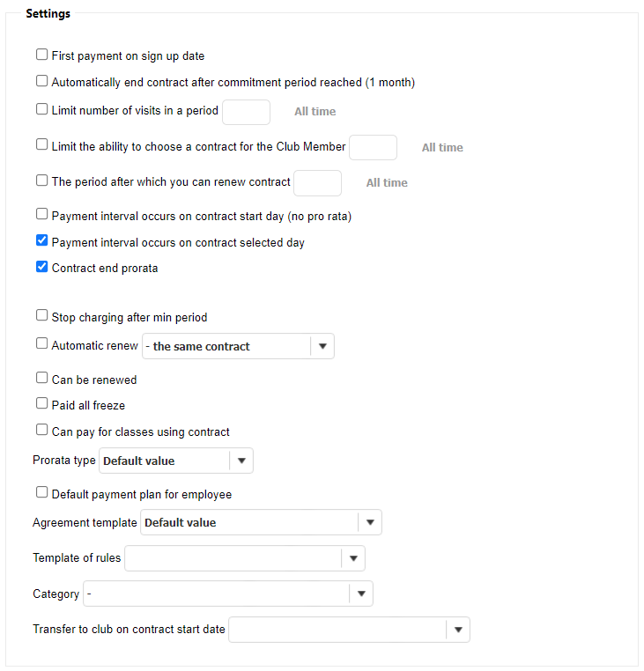
Task: Tick Can pay for classes using contract
Action: click(x=41, y=431)
